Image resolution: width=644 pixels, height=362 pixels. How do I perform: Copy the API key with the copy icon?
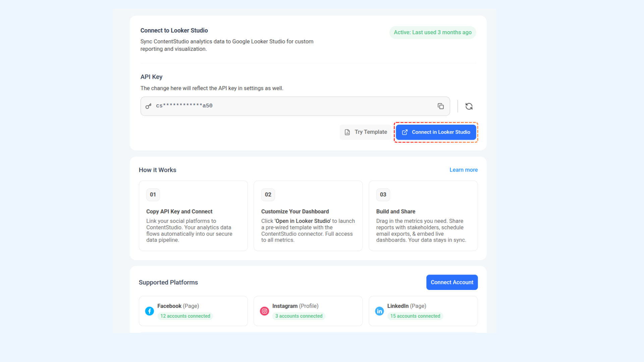click(x=441, y=106)
